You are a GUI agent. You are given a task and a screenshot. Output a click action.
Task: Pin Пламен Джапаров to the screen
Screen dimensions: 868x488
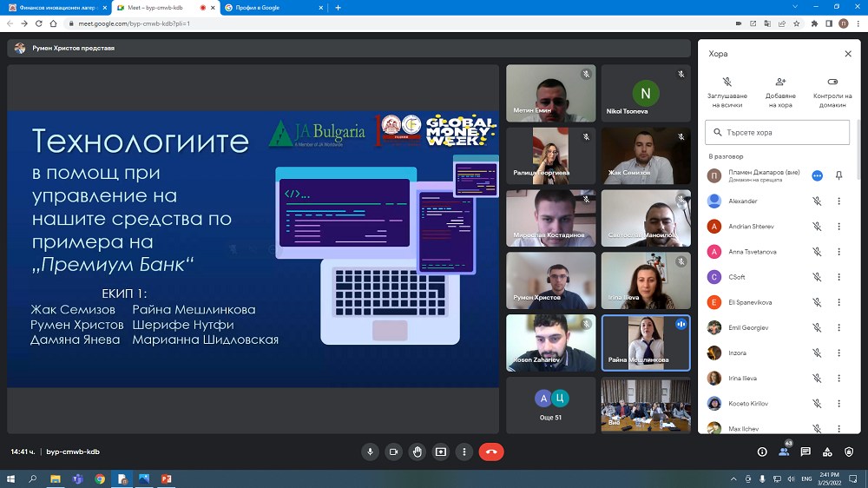click(x=838, y=175)
